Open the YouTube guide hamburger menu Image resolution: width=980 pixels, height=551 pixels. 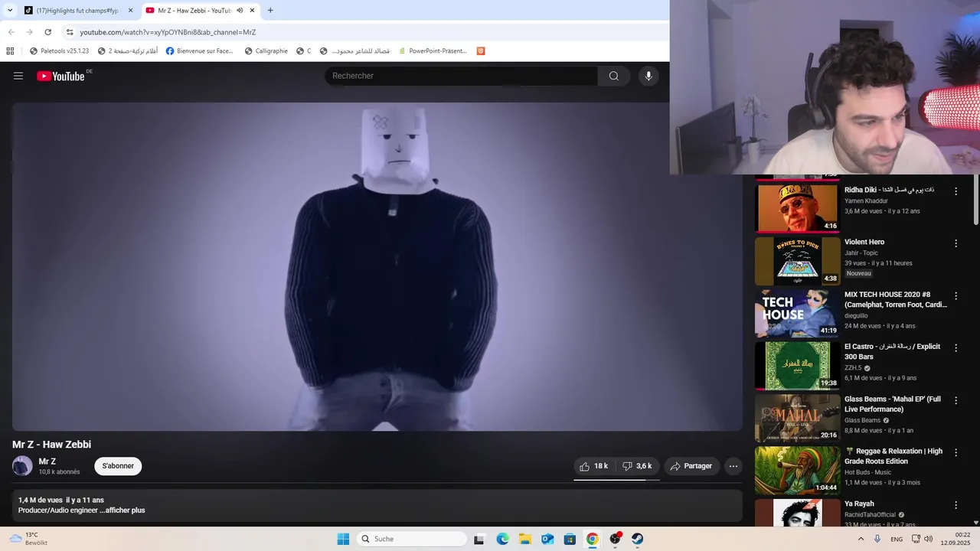[x=18, y=76]
